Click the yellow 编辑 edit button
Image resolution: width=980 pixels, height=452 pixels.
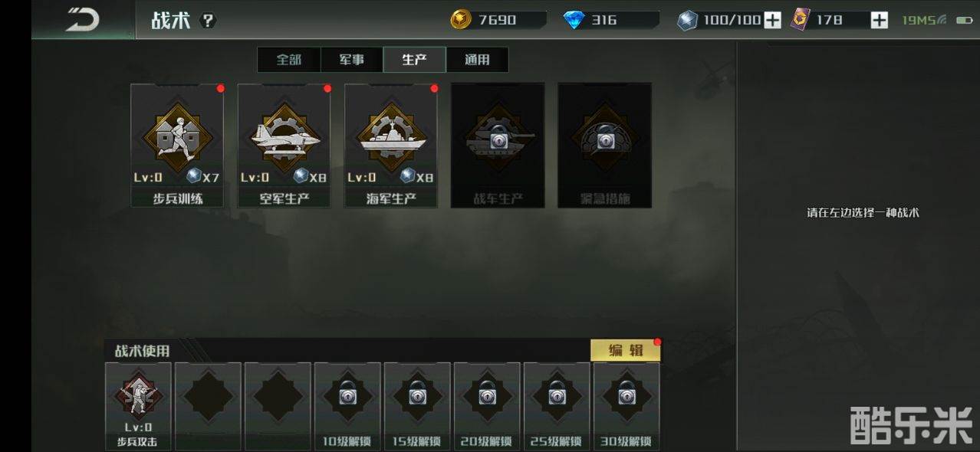[x=625, y=350]
